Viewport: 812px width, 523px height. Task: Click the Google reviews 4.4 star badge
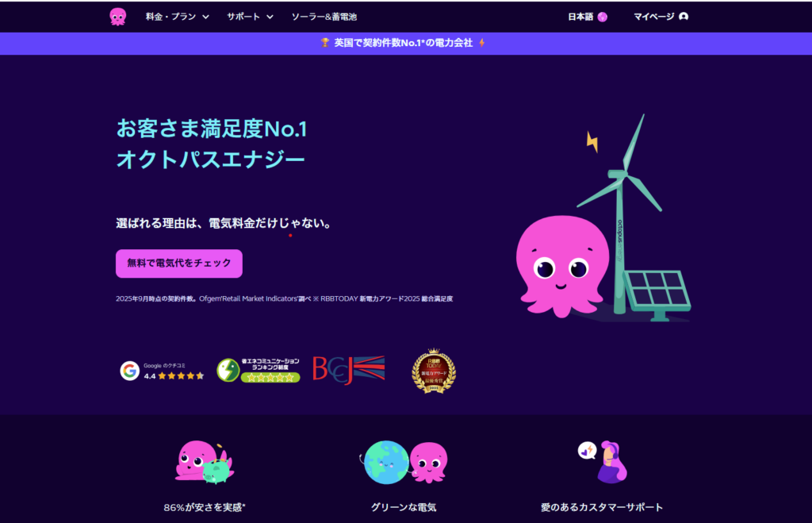(162, 371)
